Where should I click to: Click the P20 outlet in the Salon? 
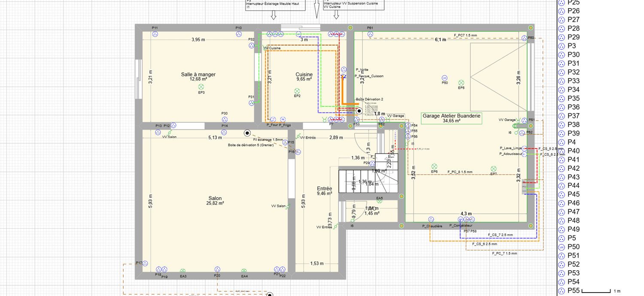click(217, 269)
